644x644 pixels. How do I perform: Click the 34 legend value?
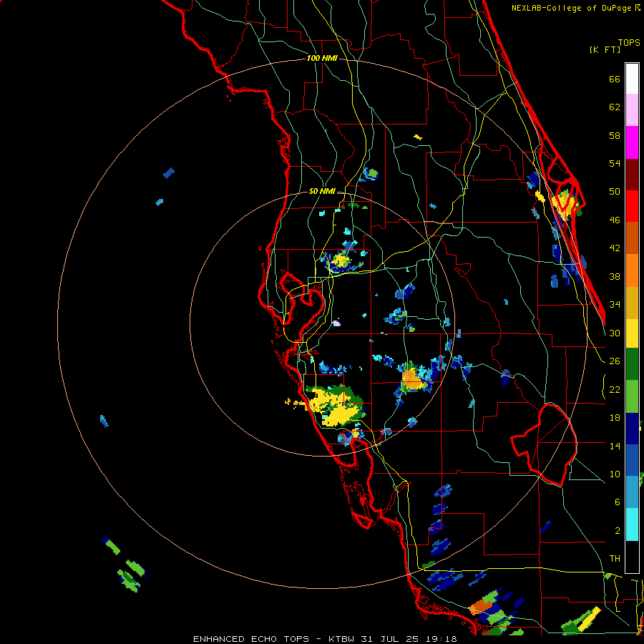click(615, 305)
